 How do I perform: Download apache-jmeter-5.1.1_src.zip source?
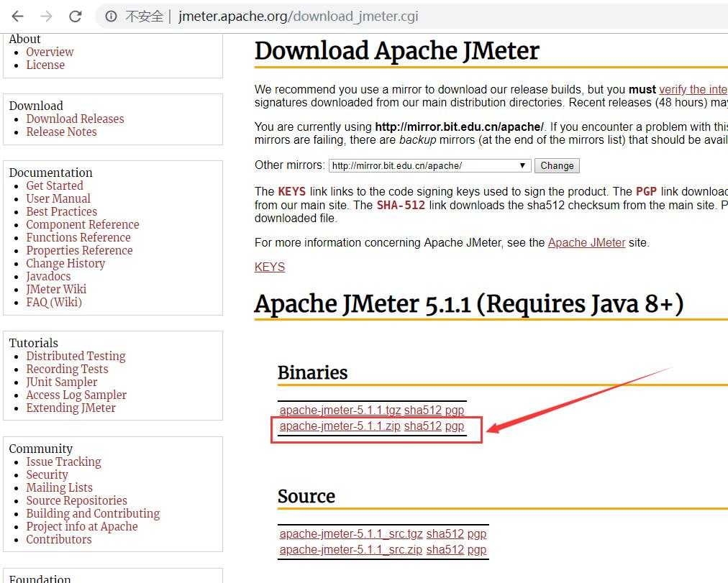click(351, 550)
